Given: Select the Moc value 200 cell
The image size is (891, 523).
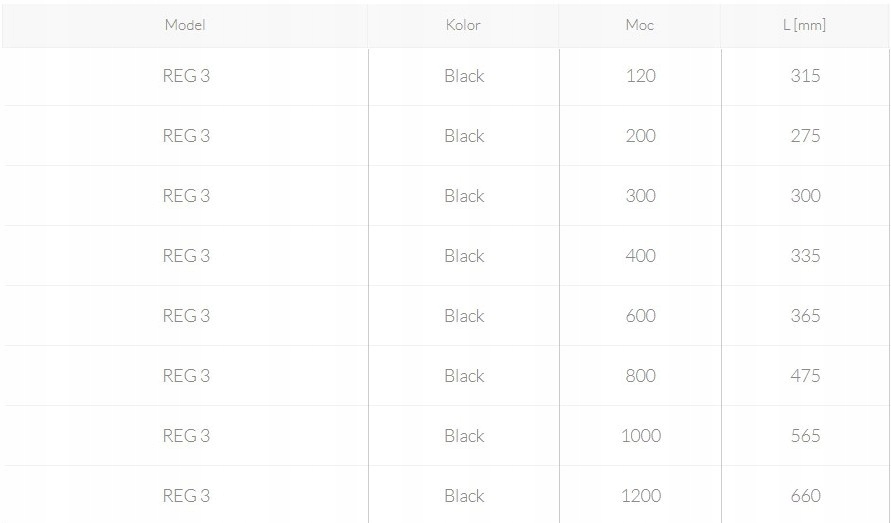Looking at the screenshot, I should (x=640, y=136).
